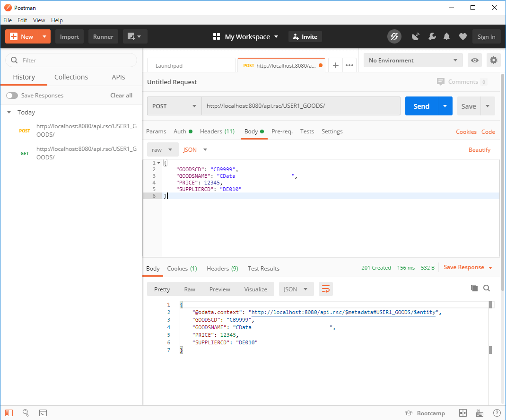Open the HTTP method POST dropdown
The image size is (506, 420).
click(174, 106)
